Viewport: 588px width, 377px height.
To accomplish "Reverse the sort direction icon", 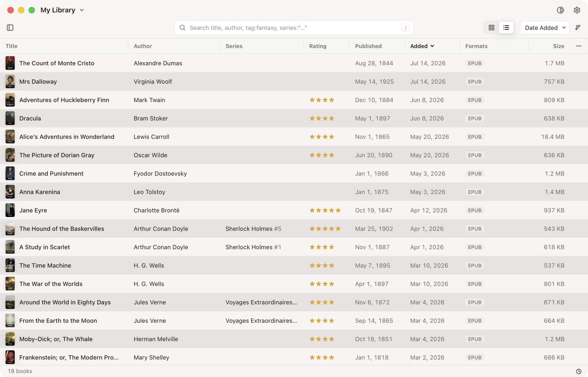I will 578,28.
